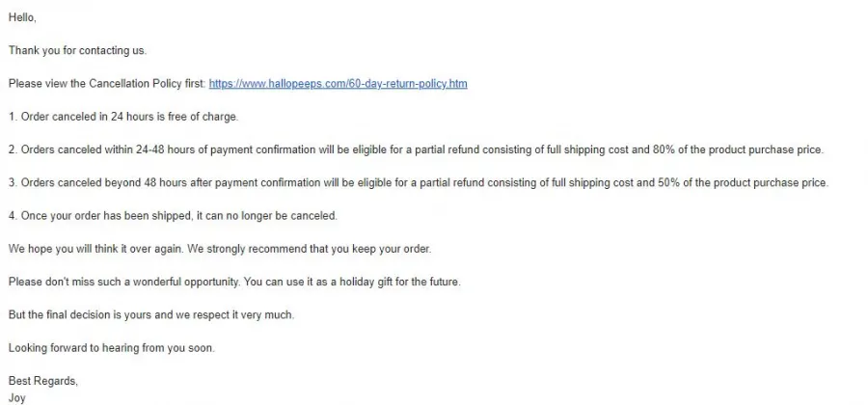Click the 'Please don't miss such a wonderful opportunity' line
Viewport: 868px width, 405px height.
tap(234, 282)
